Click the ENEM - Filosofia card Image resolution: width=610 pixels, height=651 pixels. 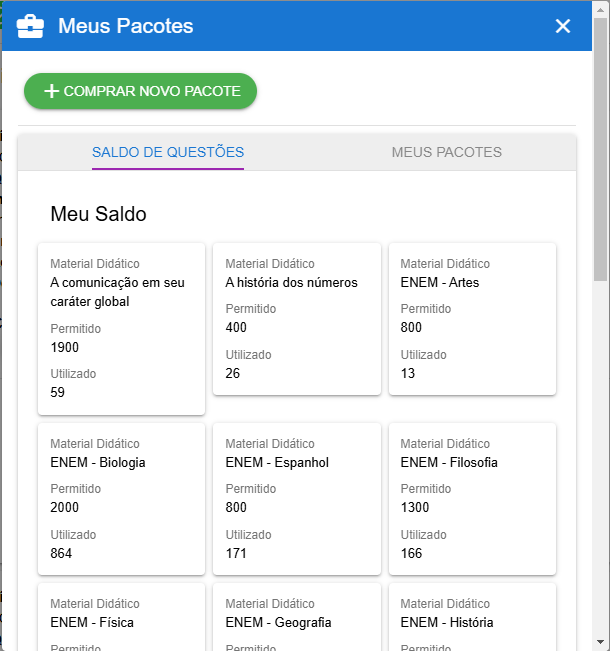coord(472,498)
